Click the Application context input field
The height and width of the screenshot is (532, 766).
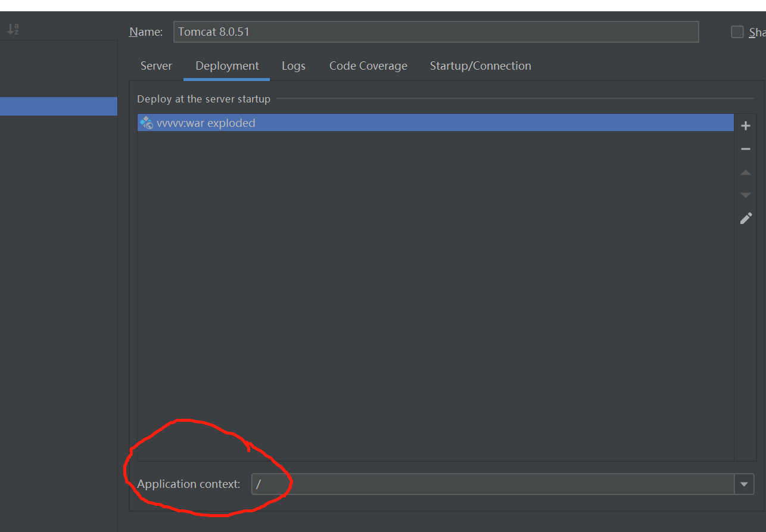pos(493,484)
